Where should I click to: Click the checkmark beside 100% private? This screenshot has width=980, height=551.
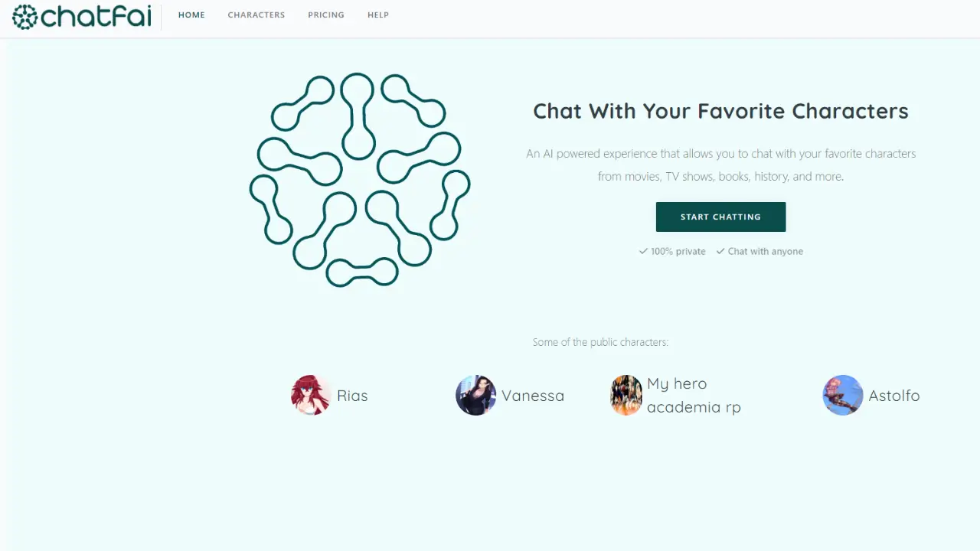tap(644, 251)
